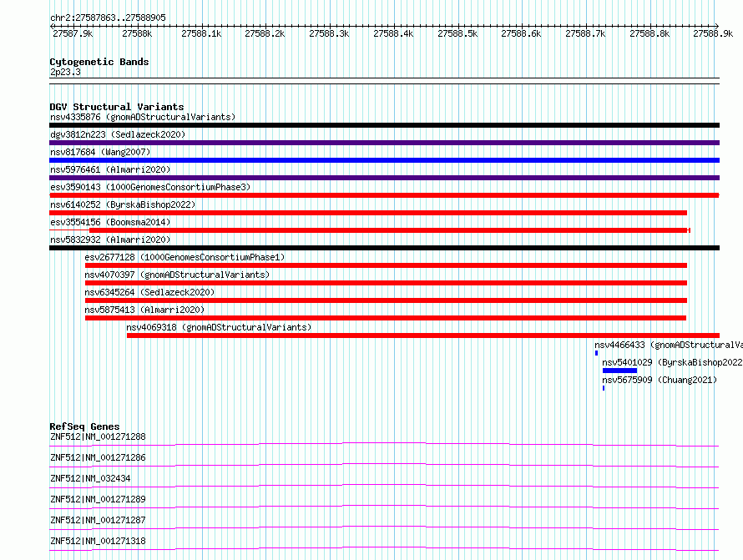Open the nsv5875413 (Almarri2020) label

(144, 310)
